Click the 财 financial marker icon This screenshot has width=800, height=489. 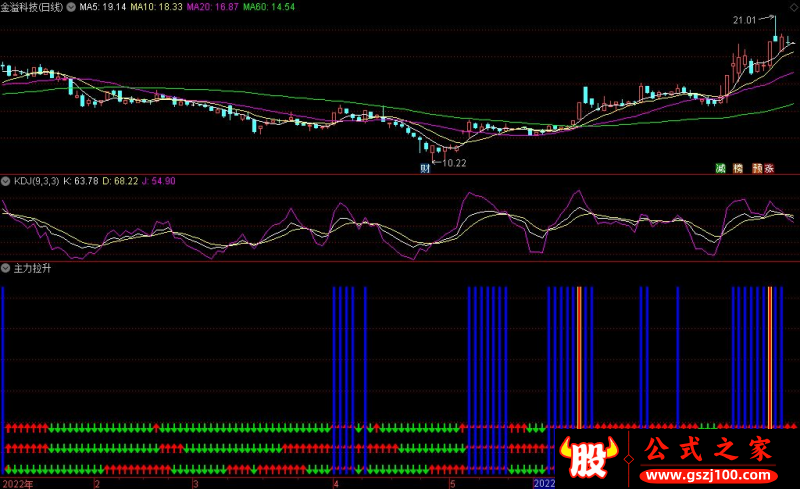tap(425, 168)
